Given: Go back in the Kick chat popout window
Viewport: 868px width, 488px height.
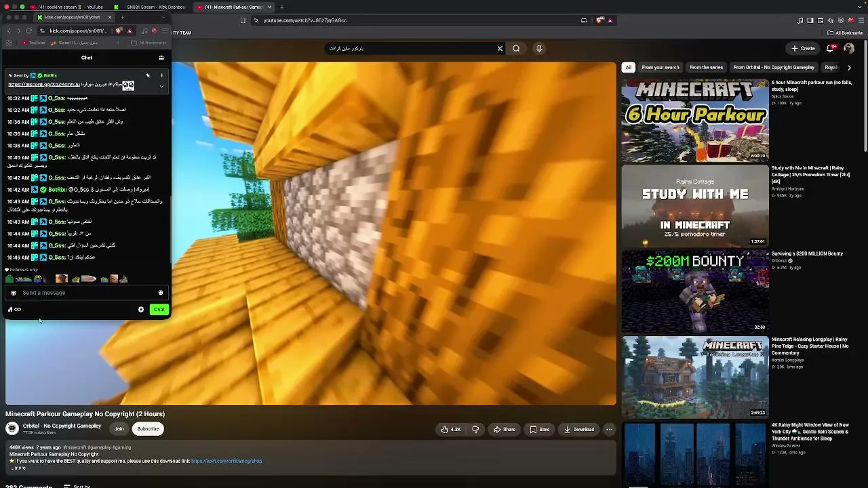Looking at the screenshot, I should tap(9, 30).
